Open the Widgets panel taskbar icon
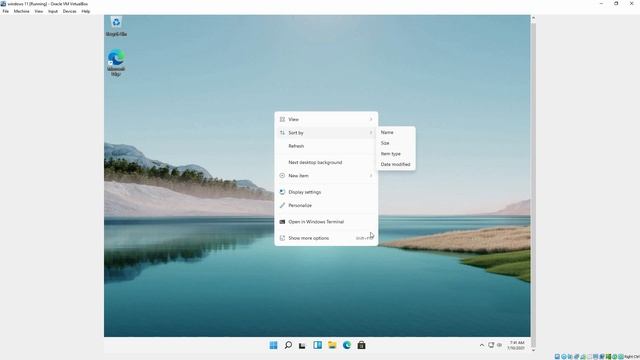This screenshot has width=640, height=360. 318,345
